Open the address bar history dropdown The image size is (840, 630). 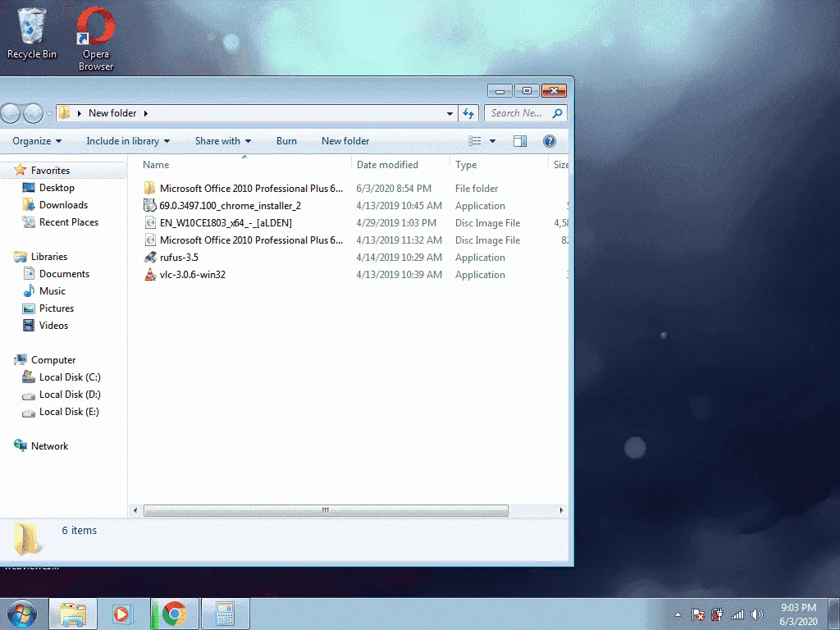tap(450, 113)
